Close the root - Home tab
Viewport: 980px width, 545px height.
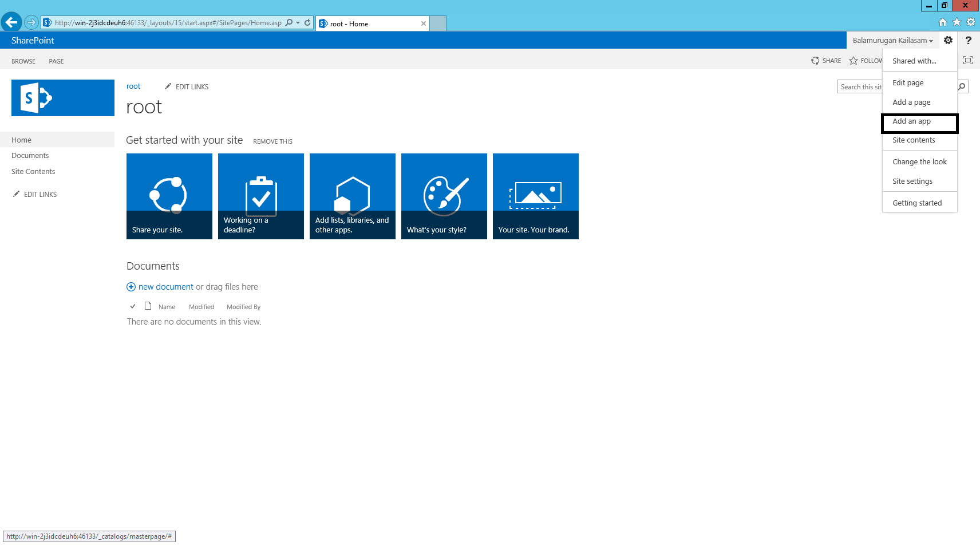pyautogui.click(x=424, y=23)
